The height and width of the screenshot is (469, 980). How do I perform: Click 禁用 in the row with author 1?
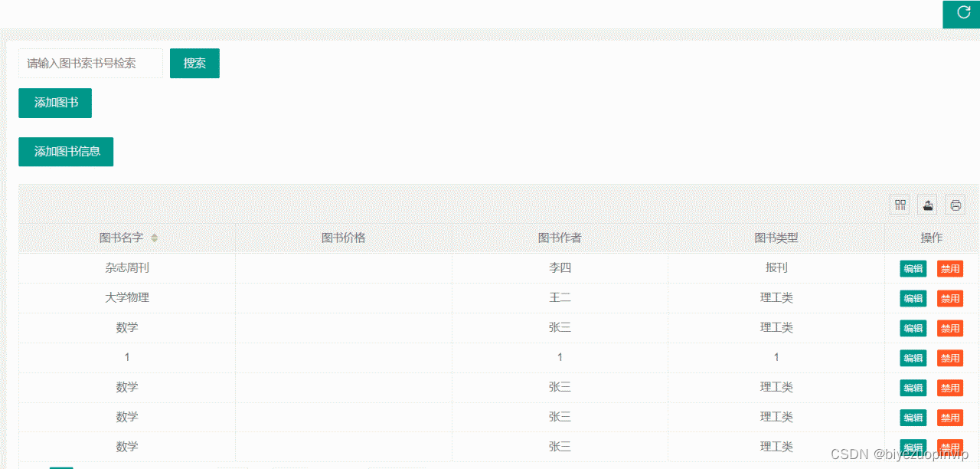[x=950, y=358]
